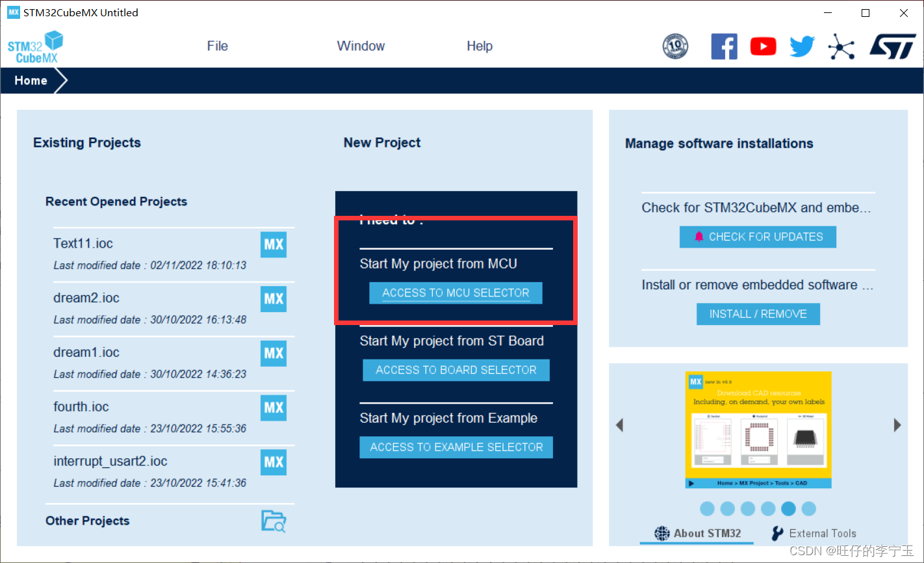
Task: Click the ST company logo
Action: [893, 46]
